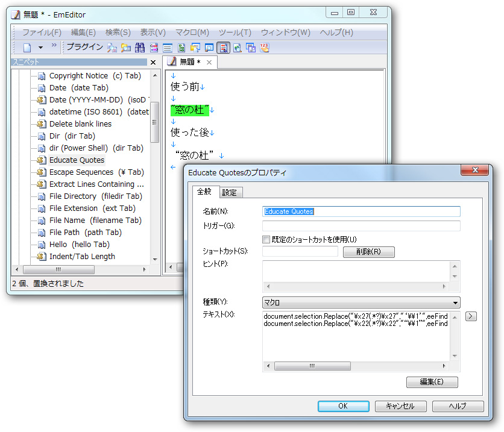Screen dimensions: 504x432
Task: Expand the toolbar overflow chevron
Action: (54, 45)
